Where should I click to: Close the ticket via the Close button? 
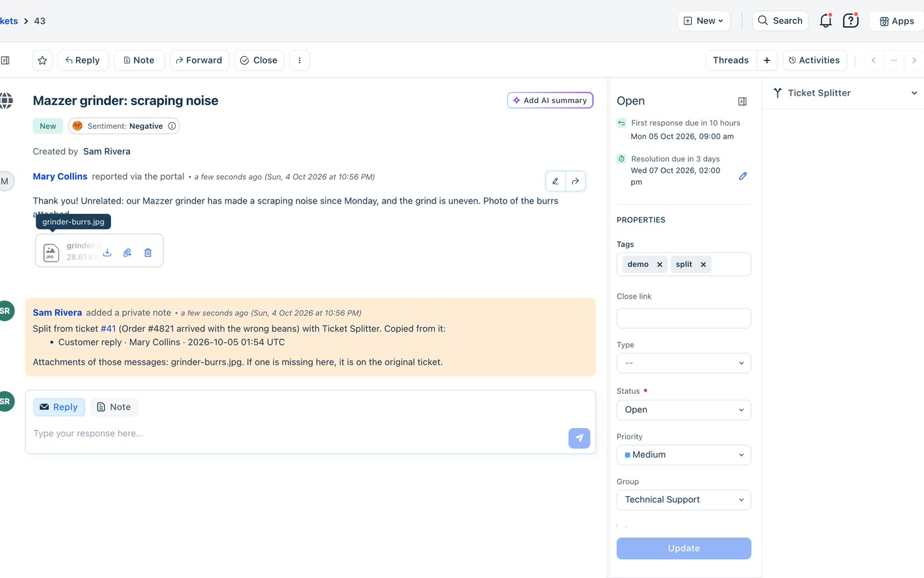[x=259, y=60]
